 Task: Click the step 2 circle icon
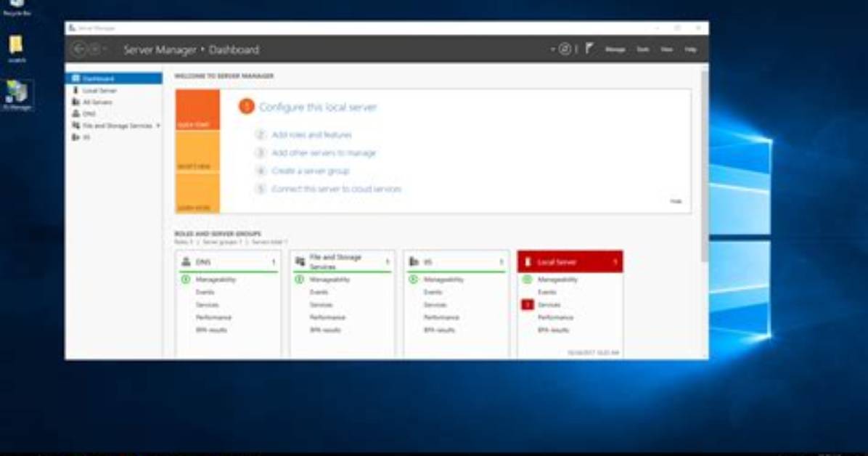pyautogui.click(x=261, y=134)
